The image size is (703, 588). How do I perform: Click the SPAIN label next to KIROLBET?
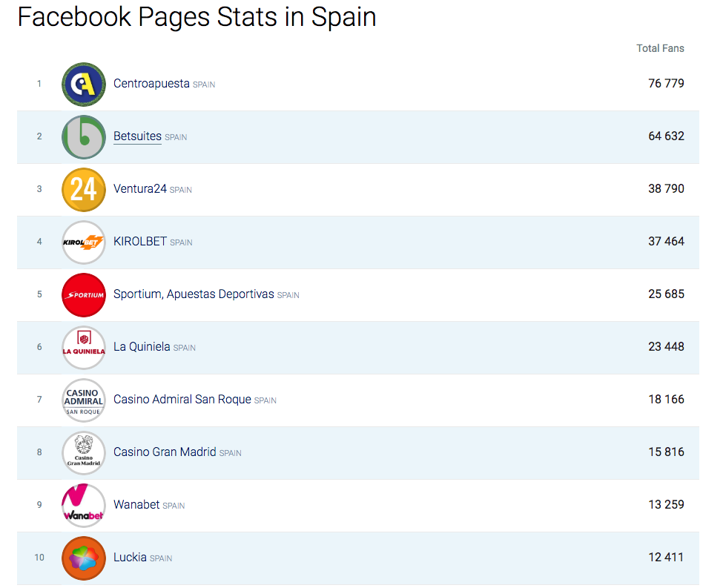181,242
